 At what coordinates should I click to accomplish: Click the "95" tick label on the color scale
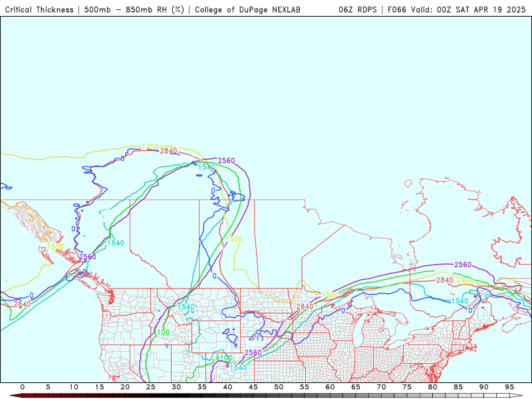tap(509, 387)
